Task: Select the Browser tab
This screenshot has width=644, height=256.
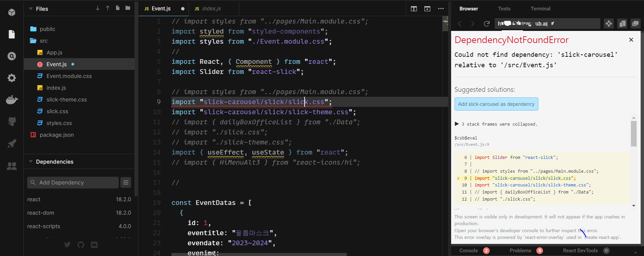Action: coord(469,9)
